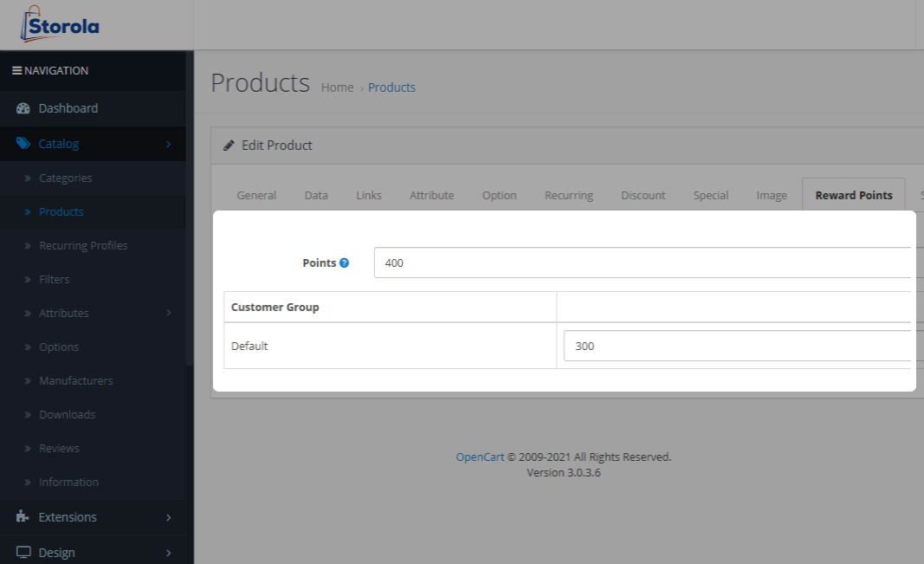Open Categories in the sidebar
The height and width of the screenshot is (564, 924).
pyautogui.click(x=65, y=178)
